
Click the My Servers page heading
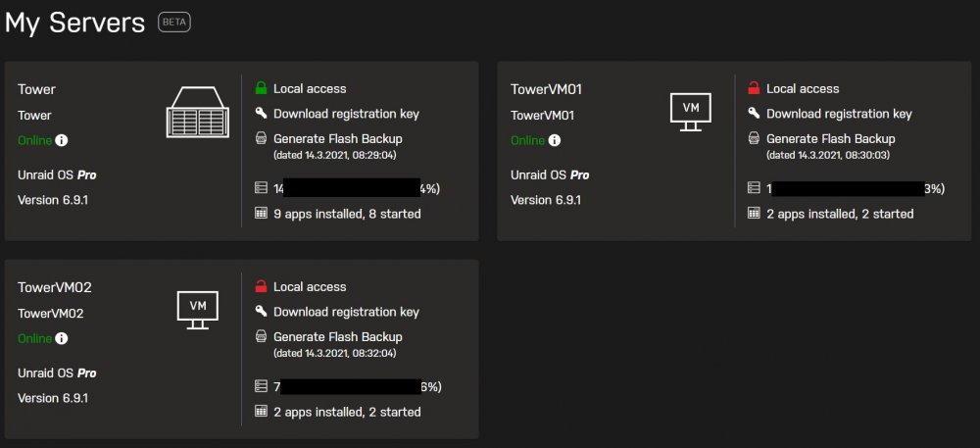[74, 24]
